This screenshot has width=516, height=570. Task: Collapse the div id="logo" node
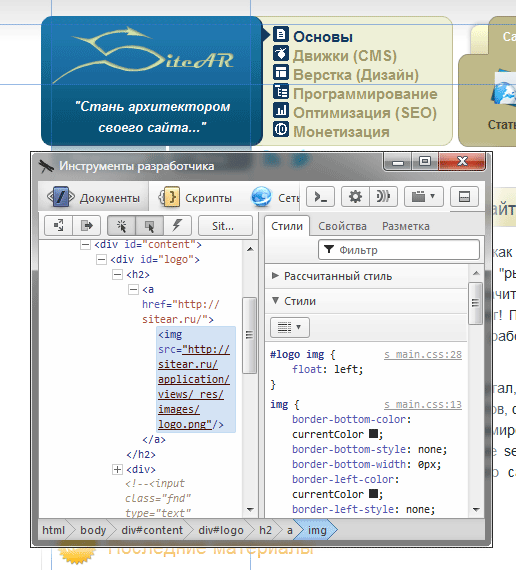[101, 260]
